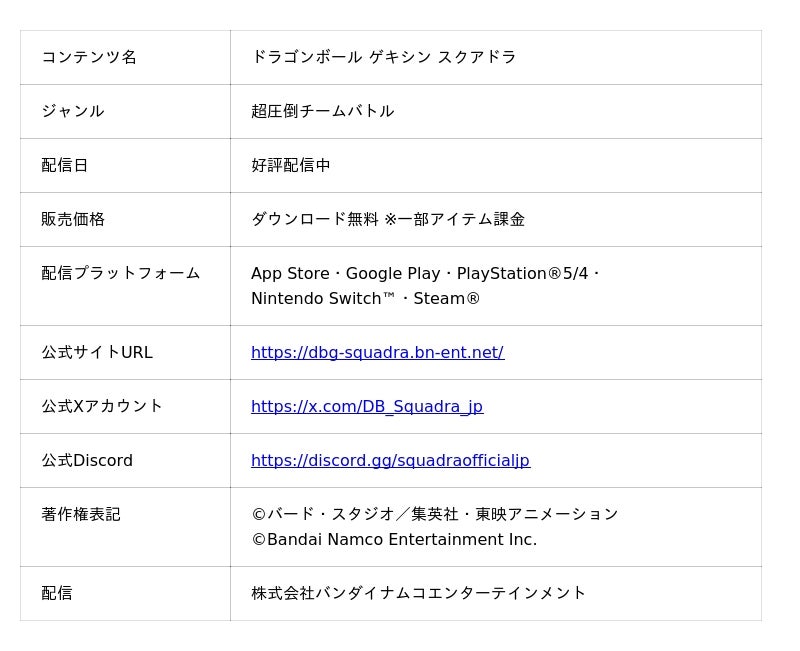Click the ダウンロード無料 price text

(x=315, y=219)
